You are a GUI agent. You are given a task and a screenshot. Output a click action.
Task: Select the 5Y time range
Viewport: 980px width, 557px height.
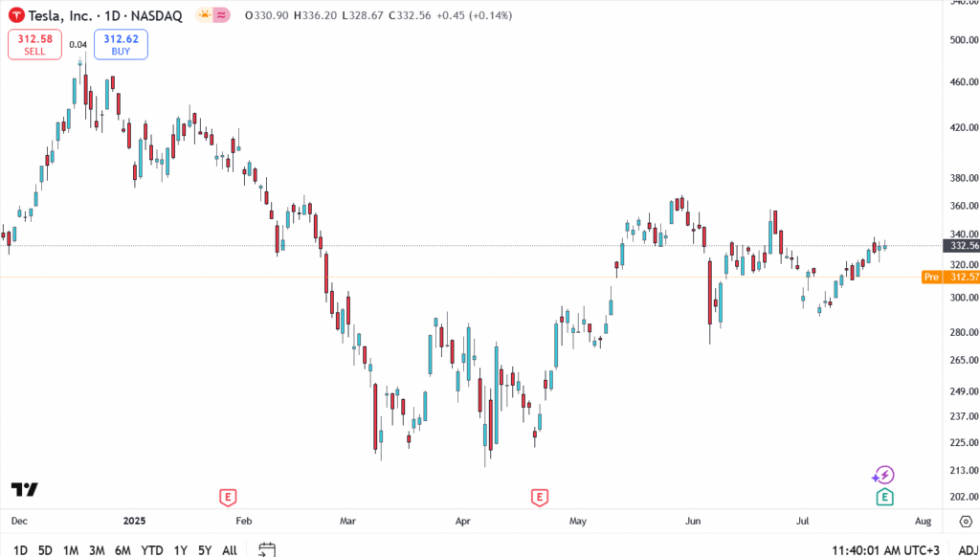pyautogui.click(x=205, y=550)
